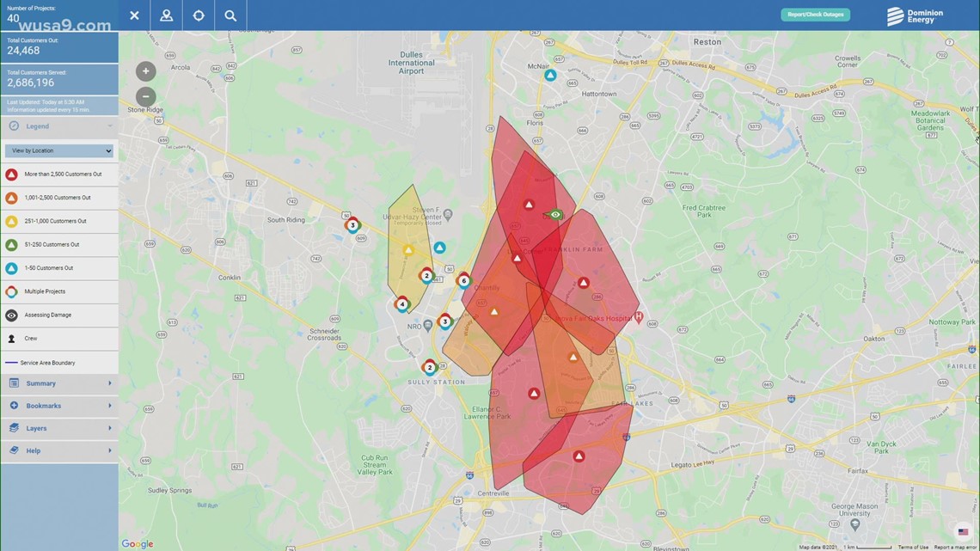Click the teal marker labeled 6 near Chantilly
The width and height of the screenshot is (980, 551).
[463, 279]
